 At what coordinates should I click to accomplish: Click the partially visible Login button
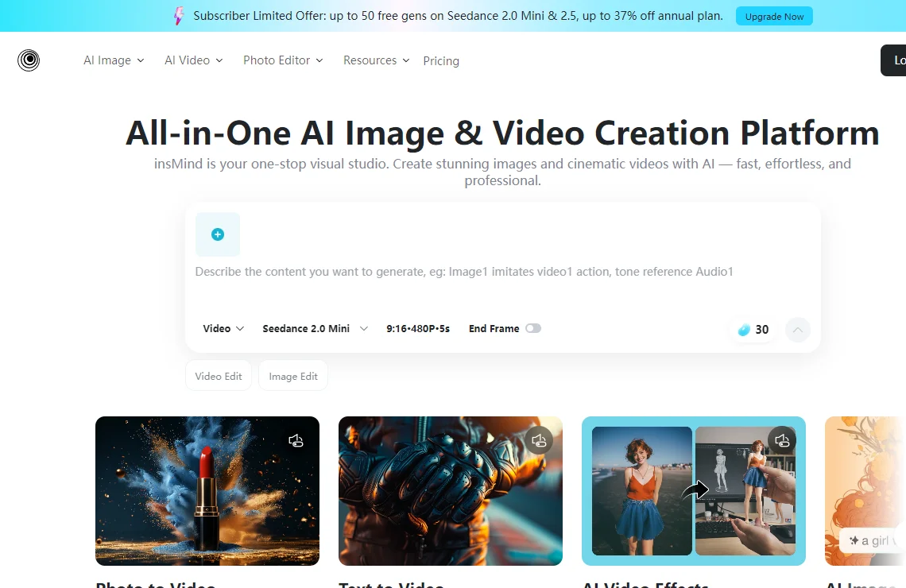pos(893,60)
